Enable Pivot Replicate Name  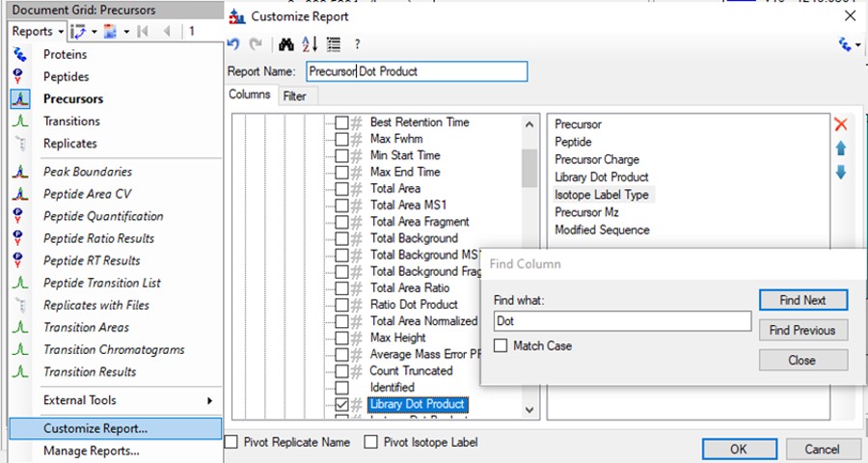(x=231, y=442)
